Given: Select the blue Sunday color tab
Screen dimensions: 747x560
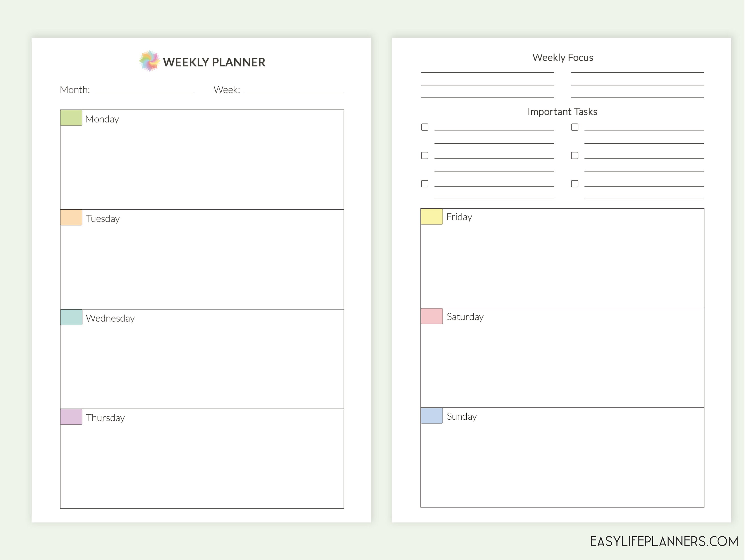Looking at the screenshot, I should coord(432,416).
